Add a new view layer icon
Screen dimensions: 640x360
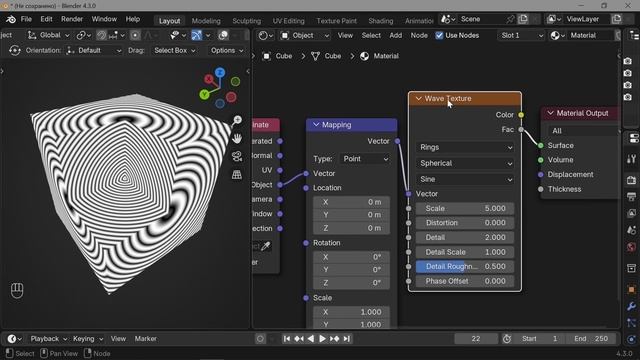pyautogui.click(x=617, y=19)
